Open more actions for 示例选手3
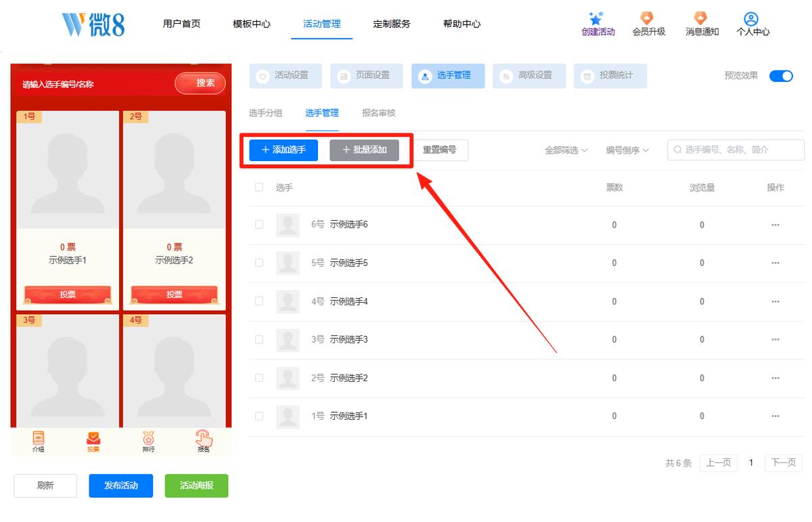 coord(775,339)
